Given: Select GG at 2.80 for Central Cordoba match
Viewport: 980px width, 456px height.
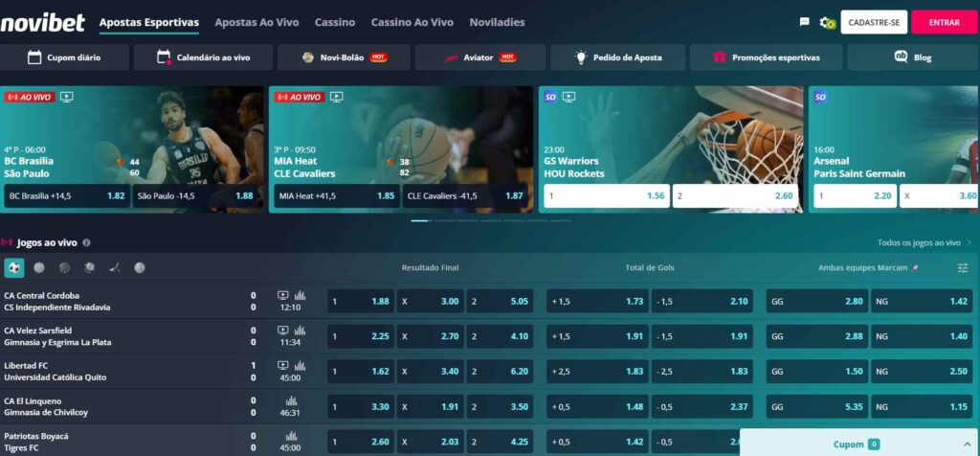Looking at the screenshot, I should 817,301.
